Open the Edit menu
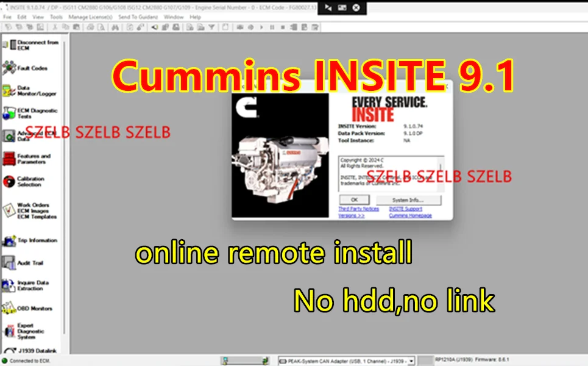Viewport: 588px width, 366px height. pos(22,17)
